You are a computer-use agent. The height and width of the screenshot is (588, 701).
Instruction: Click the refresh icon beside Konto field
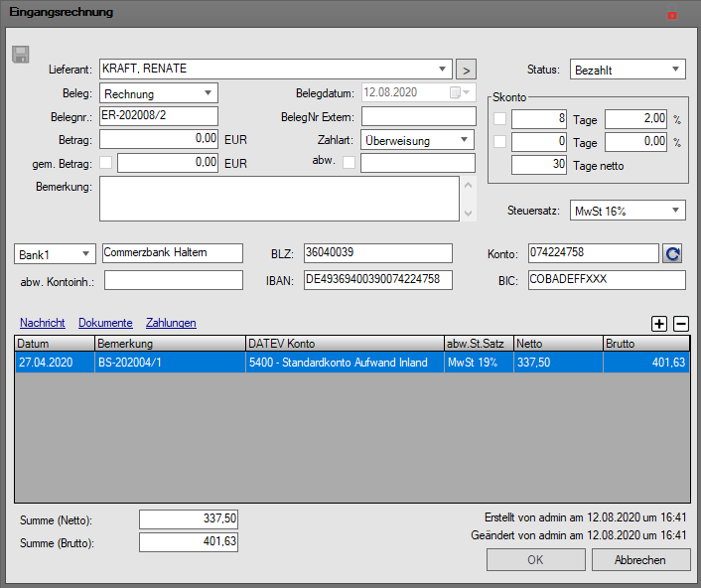point(672,253)
